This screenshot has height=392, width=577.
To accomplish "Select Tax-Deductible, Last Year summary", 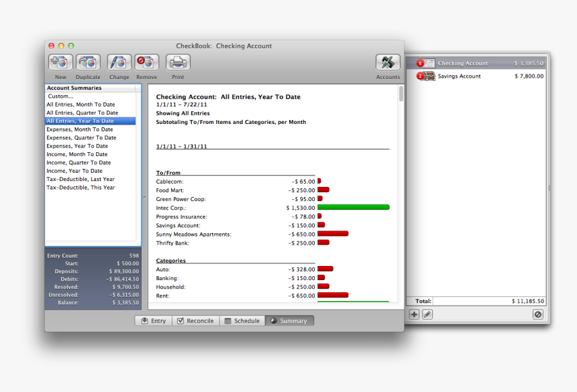I will 81,180.
